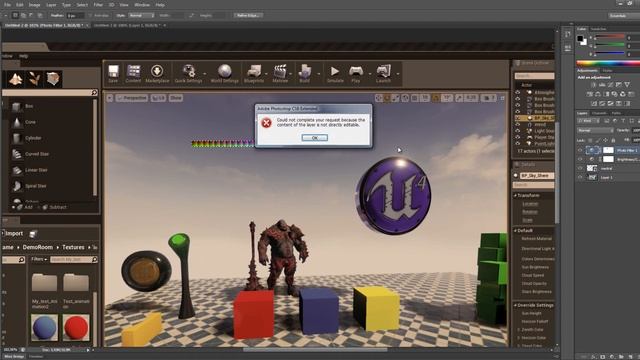Add a Levels adjustment

pyautogui.click(x=602, y=85)
